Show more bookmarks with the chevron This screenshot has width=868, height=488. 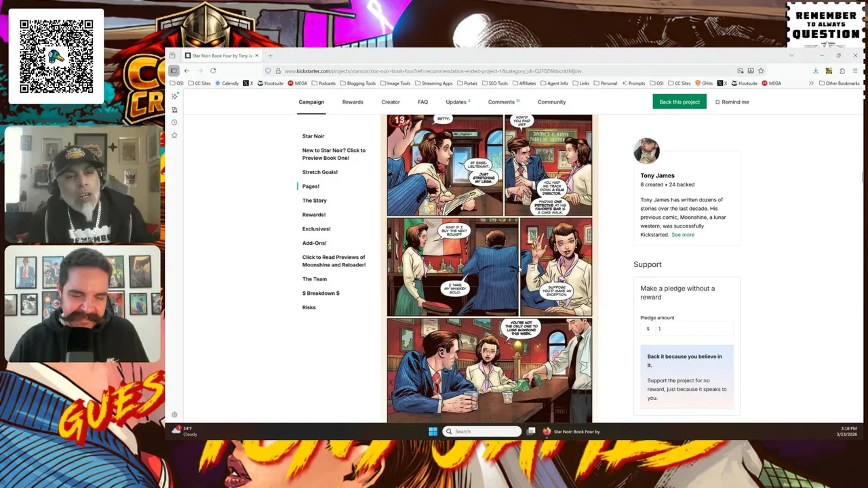pyautogui.click(x=811, y=83)
